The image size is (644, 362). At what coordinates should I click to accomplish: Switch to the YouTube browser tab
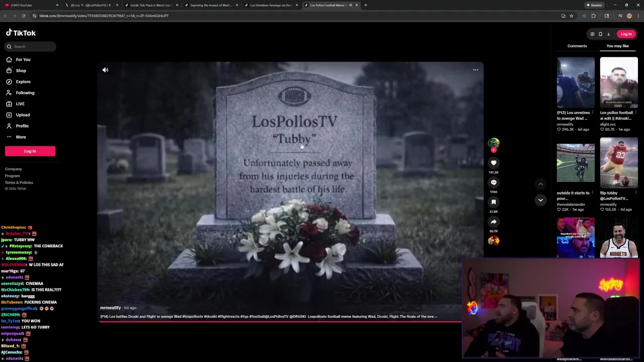[x=30, y=5]
